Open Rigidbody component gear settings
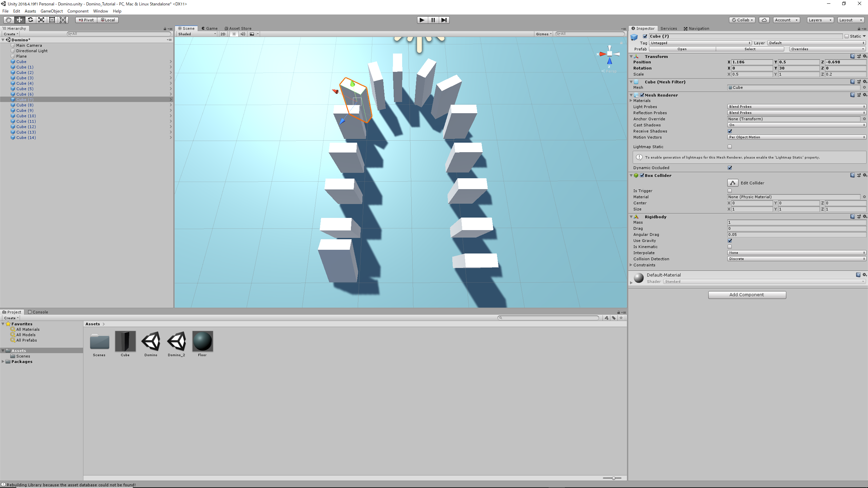This screenshot has height=488, width=868. point(865,217)
